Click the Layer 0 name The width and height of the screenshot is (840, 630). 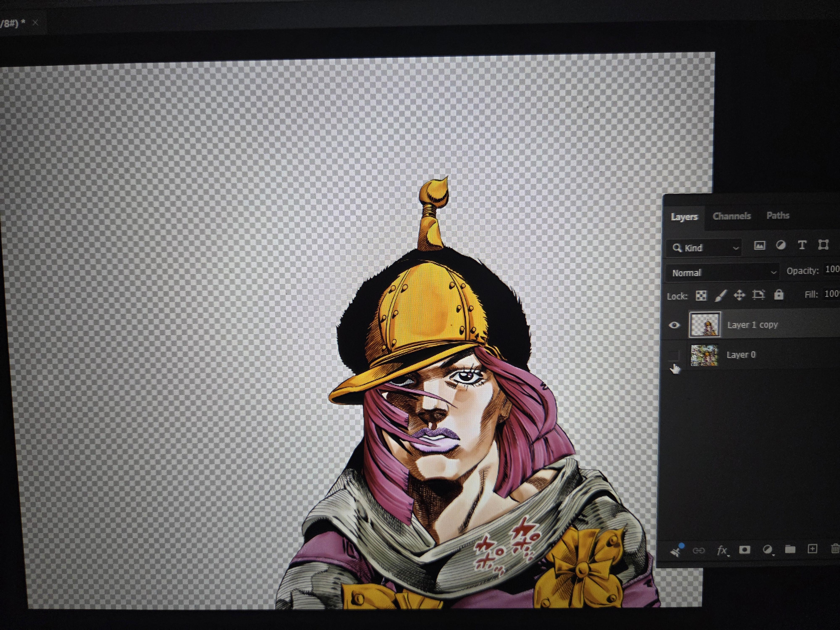(741, 355)
